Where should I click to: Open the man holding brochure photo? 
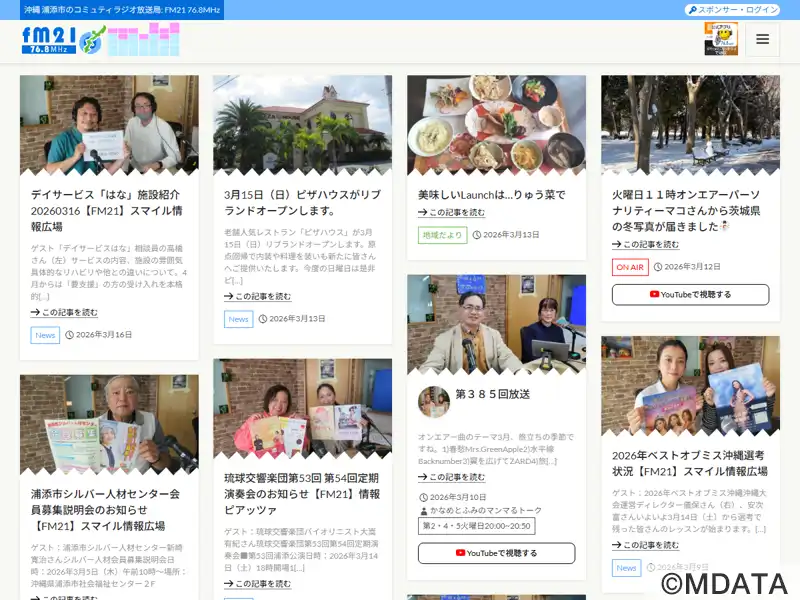(109, 424)
